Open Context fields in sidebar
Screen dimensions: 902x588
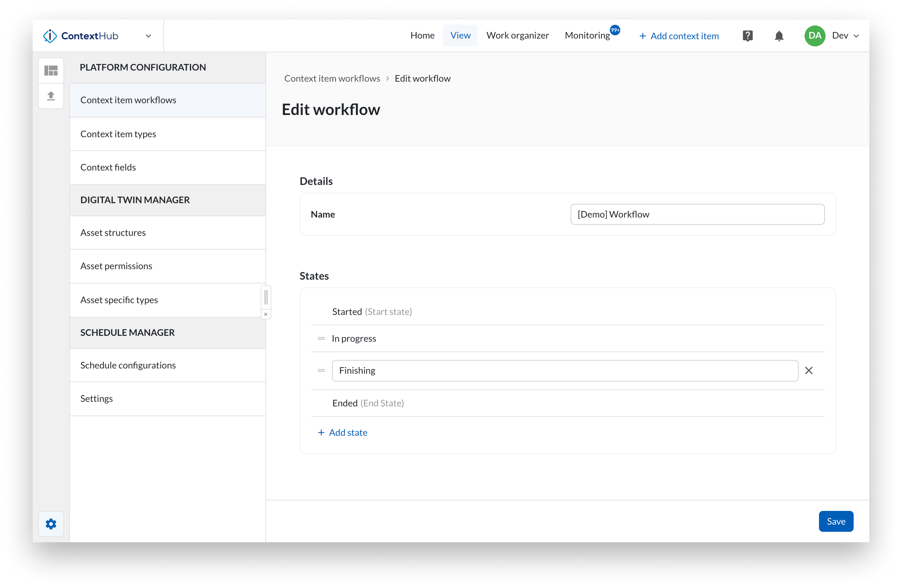point(168,168)
